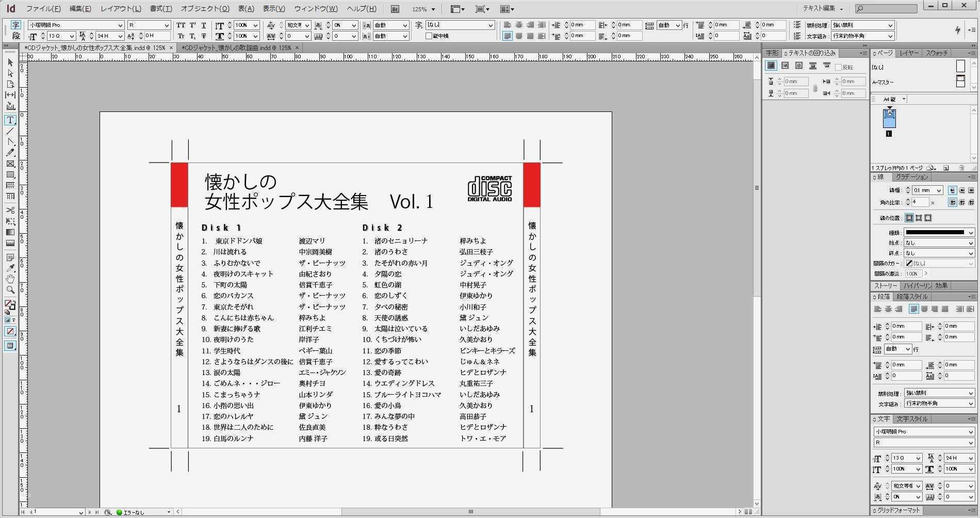Open the 禁則処理 dropdown in the top bar
This screenshot has width=980, height=518.
(x=890, y=25)
